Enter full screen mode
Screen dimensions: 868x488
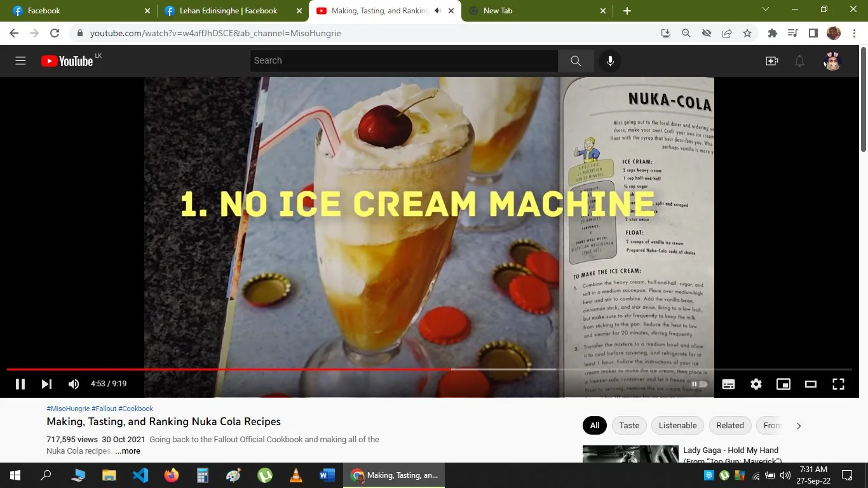(838, 384)
